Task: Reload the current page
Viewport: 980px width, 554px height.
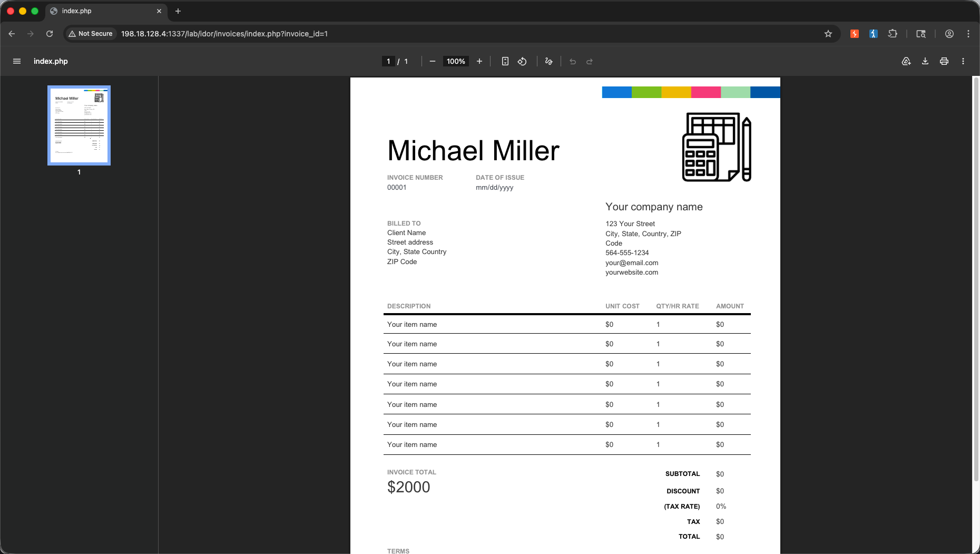Action: click(x=50, y=34)
